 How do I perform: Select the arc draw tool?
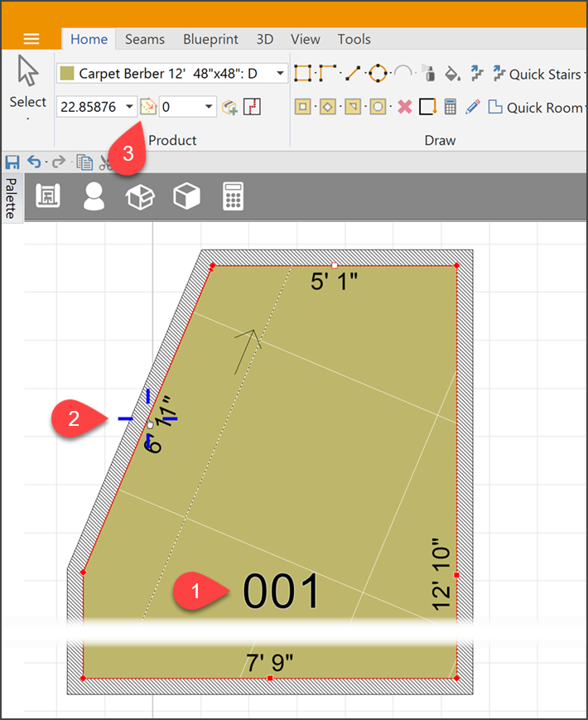(x=403, y=72)
